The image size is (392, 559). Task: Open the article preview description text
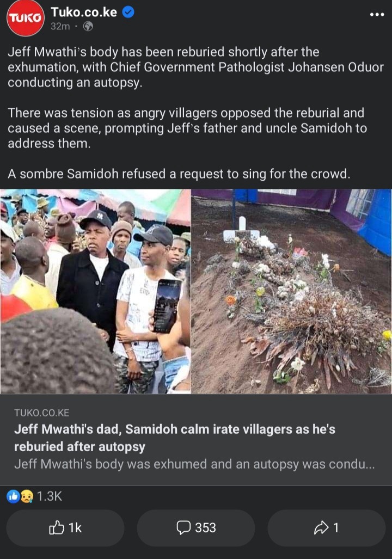click(194, 464)
